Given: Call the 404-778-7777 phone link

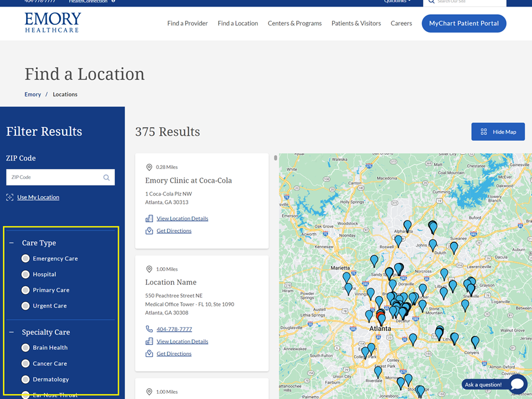Looking at the screenshot, I should click(x=174, y=329).
